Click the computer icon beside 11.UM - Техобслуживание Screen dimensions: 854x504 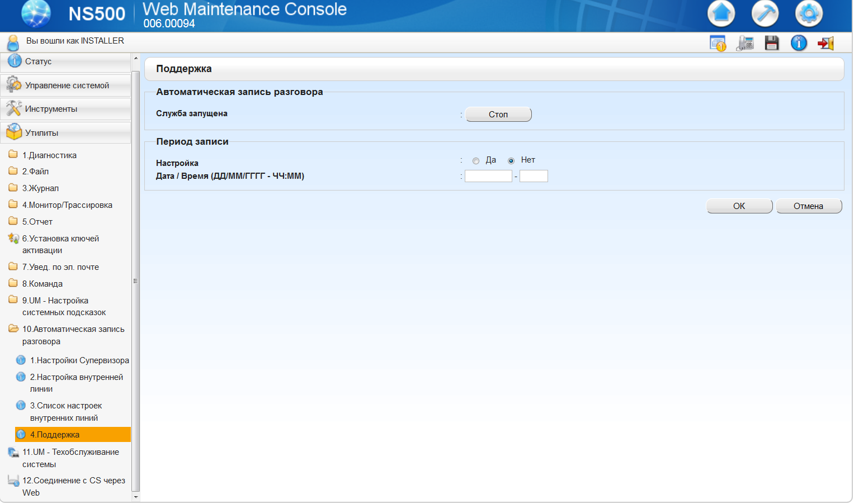pyautogui.click(x=13, y=452)
